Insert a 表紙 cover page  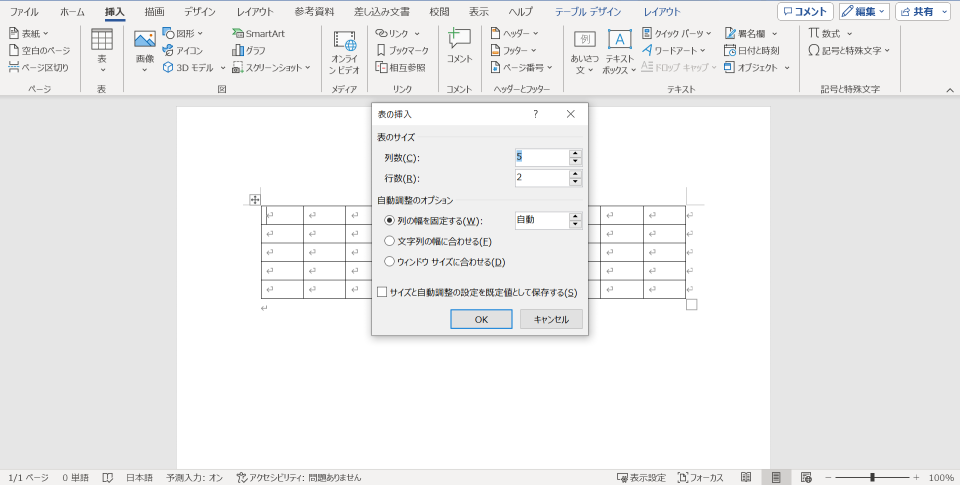[28, 33]
